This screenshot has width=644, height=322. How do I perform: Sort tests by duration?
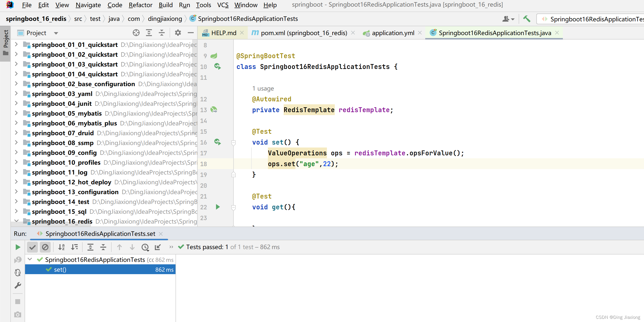(74, 247)
